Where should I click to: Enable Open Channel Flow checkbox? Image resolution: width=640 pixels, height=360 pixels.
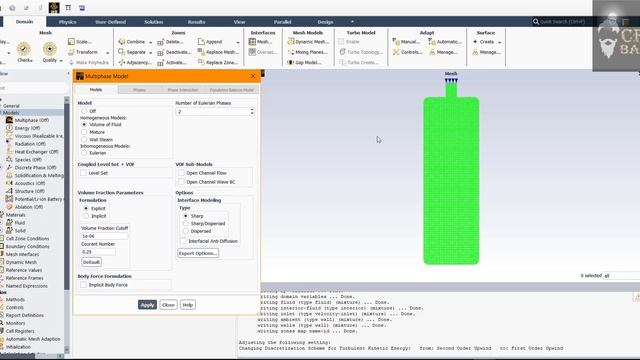tap(182, 173)
